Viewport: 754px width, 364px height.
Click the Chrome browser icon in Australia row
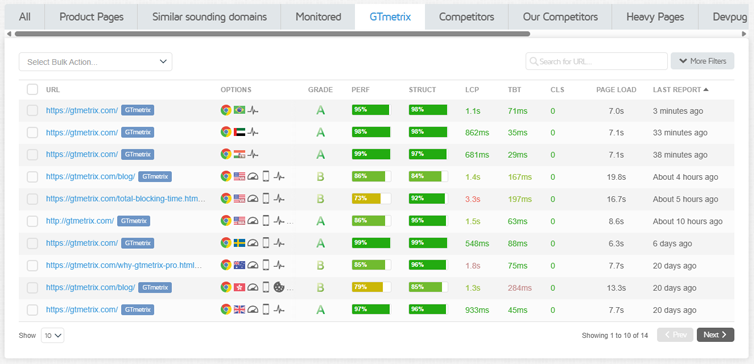pyautogui.click(x=226, y=265)
